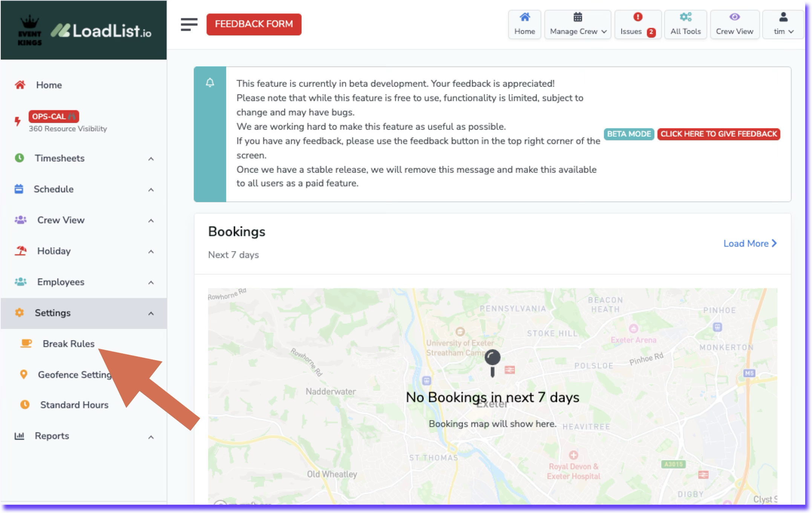
Task: Click the Next 7 days label
Action: tap(233, 255)
